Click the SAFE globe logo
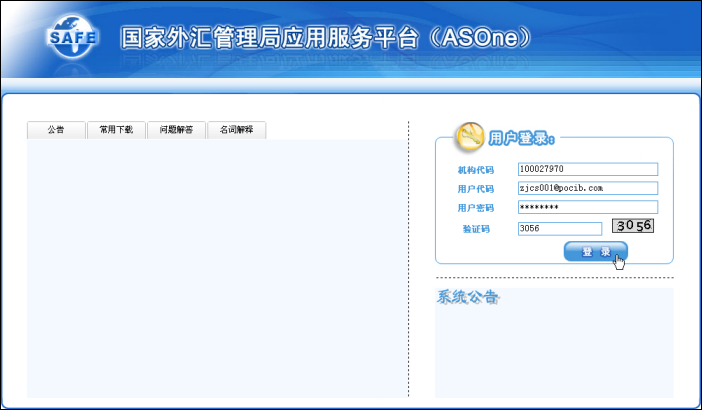Viewport: 702px width, 410px height. (x=72, y=37)
